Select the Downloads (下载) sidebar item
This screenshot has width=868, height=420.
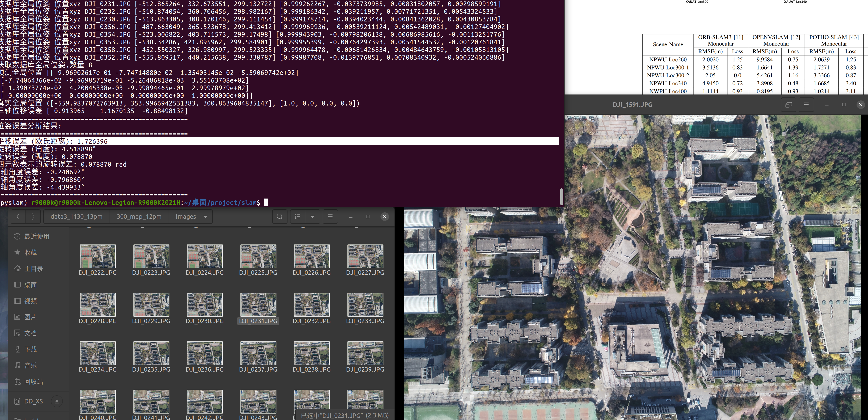pos(30,349)
